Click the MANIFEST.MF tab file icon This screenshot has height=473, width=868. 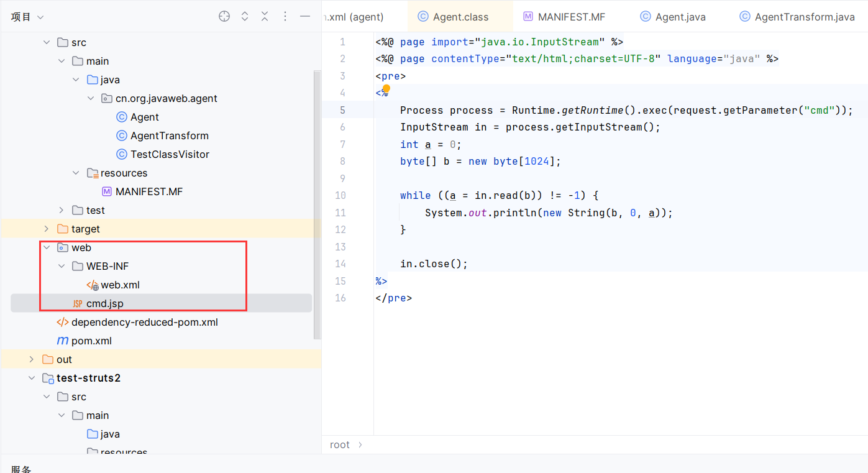(x=528, y=17)
